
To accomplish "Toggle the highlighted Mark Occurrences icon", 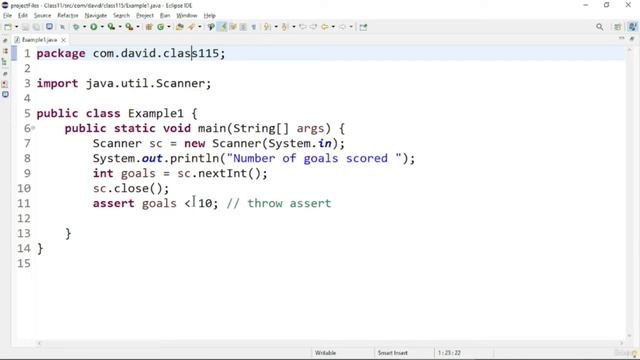I will pyautogui.click(x=222, y=27).
